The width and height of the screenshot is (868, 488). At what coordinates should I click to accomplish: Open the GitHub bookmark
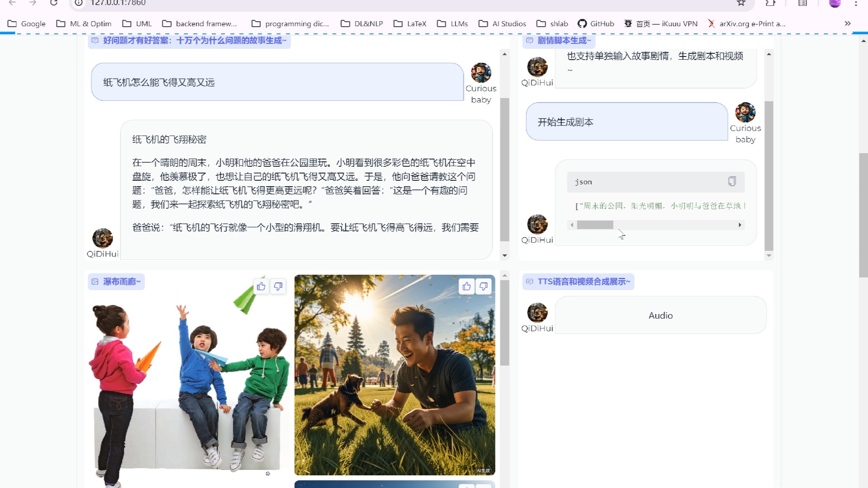coord(596,23)
